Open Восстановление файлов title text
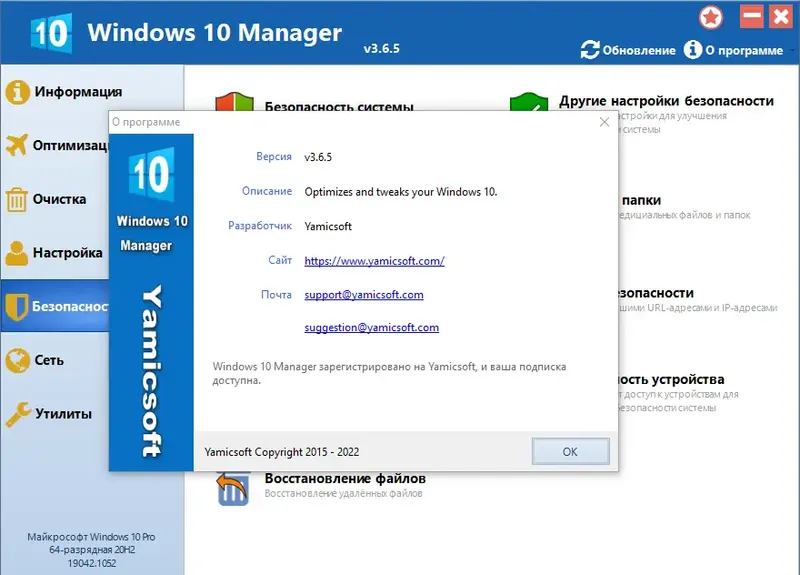The height and width of the screenshot is (575, 800). click(x=345, y=479)
